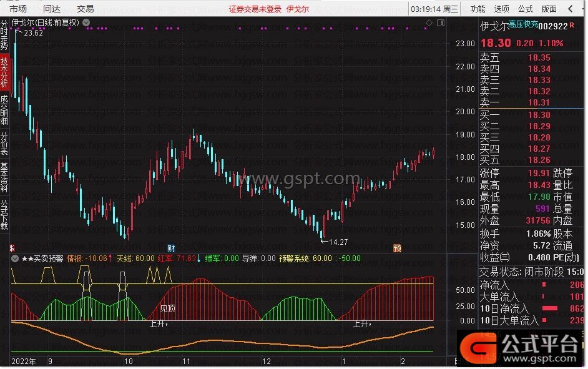Switch to 分时走势 side tab

coord(4,35)
